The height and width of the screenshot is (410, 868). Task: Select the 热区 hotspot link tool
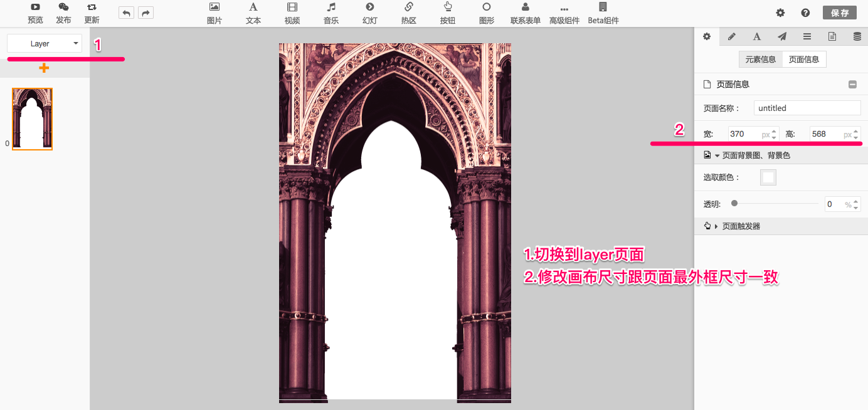[409, 13]
